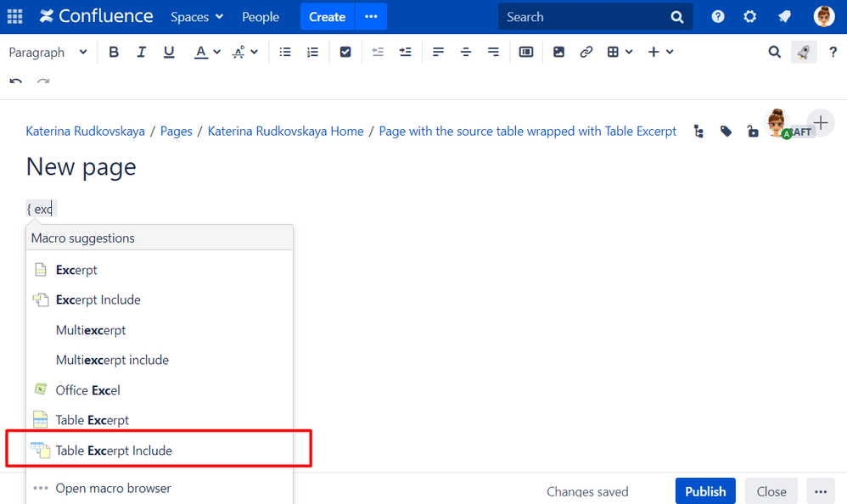Click the { exc macro text field
This screenshot has height=504, width=847.
41,209
